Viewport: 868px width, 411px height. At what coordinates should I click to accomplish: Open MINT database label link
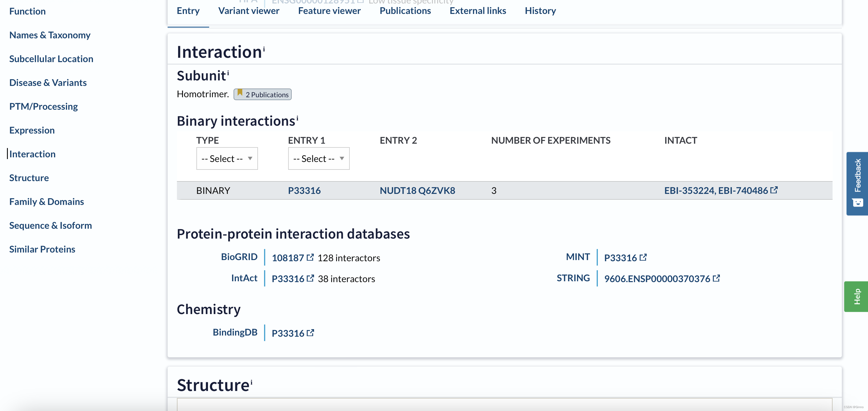[578, 257]
